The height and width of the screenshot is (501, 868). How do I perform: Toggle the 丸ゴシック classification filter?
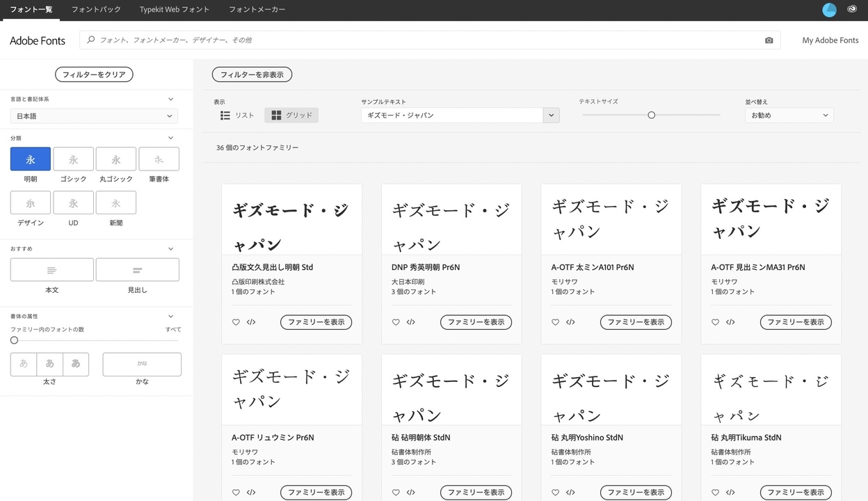[115, 159]
